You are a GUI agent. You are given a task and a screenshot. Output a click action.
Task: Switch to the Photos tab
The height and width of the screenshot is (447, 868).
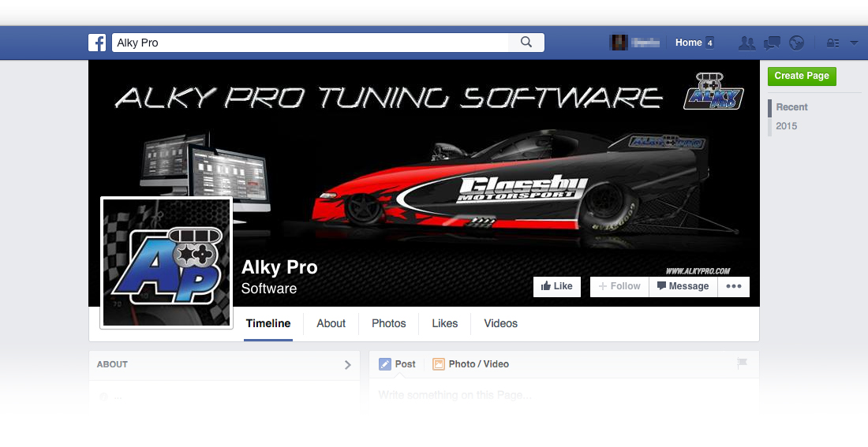388,324
